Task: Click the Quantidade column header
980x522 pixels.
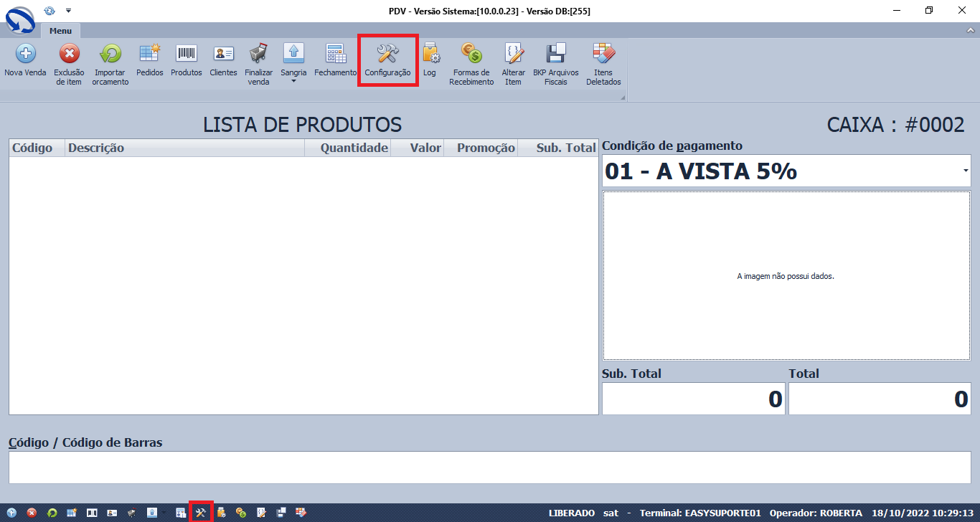Action: (347, 148)
